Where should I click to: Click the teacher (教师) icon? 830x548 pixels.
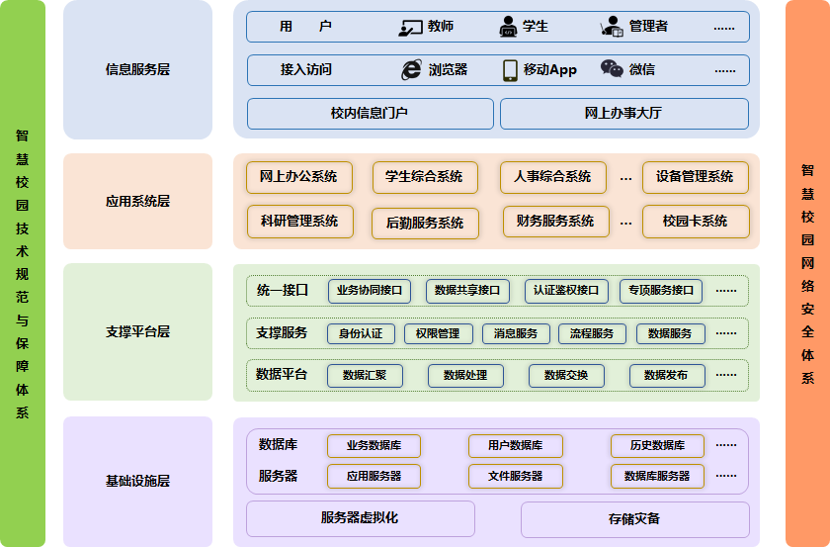(x=410, y=28)
